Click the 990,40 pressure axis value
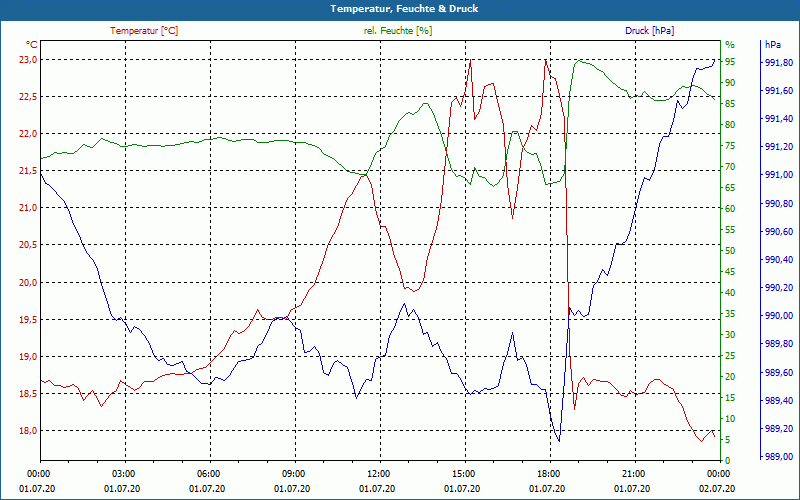 click(779, 260)
